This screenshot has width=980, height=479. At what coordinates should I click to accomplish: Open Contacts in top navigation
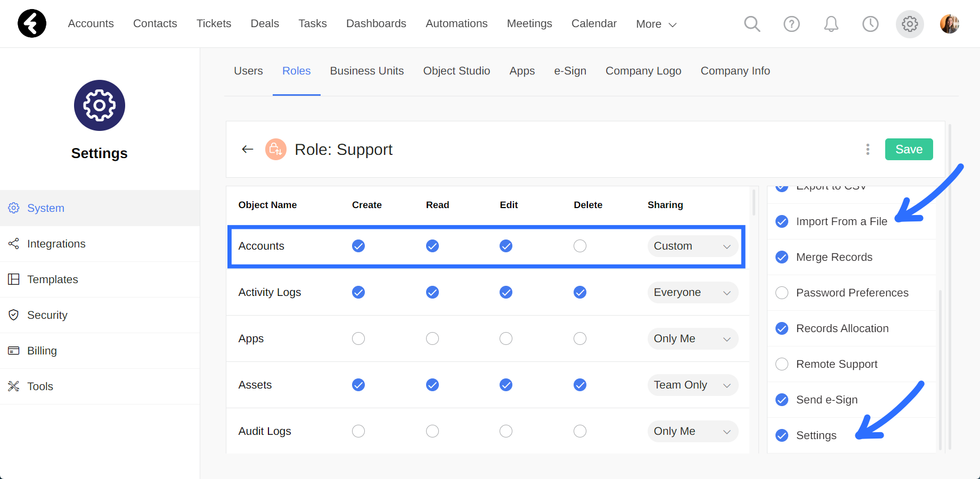pos(155,23)
